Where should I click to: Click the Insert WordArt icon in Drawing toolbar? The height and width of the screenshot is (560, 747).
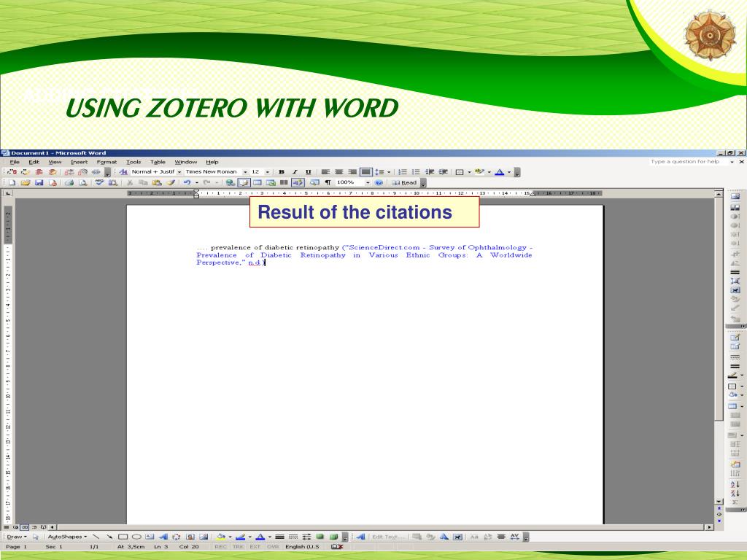[163, 537]
